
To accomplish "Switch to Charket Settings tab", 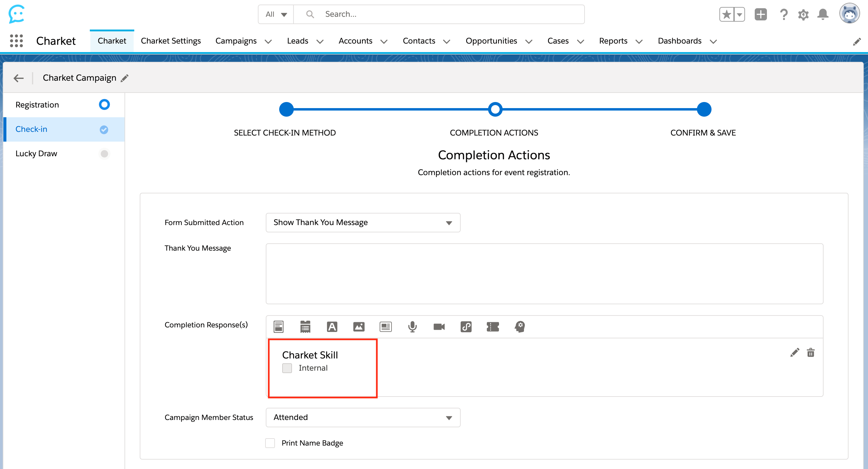I will tap(170, 41).
